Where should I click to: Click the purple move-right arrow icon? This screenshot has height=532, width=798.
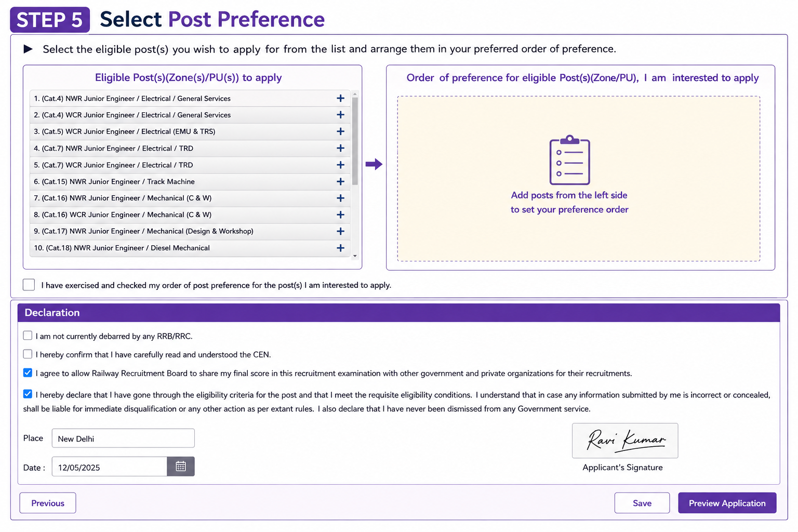tap(374, 164)
